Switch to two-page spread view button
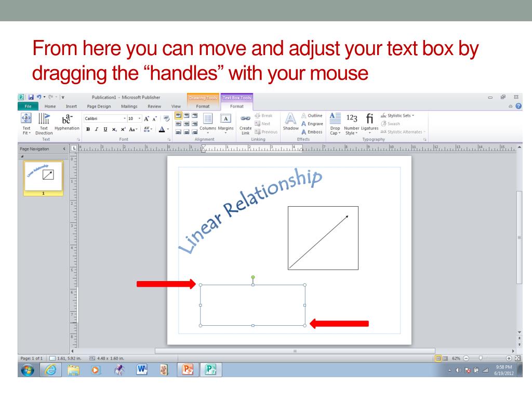The height and width of the screenshot is (399, 532). click(x=445, y=358)
